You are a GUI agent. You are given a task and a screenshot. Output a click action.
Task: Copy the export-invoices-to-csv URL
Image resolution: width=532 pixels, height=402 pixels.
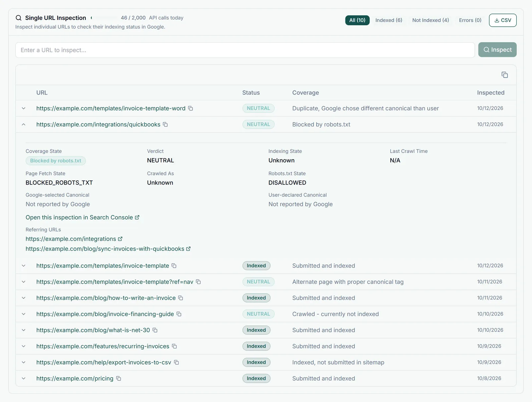click(x=177, y=362)
